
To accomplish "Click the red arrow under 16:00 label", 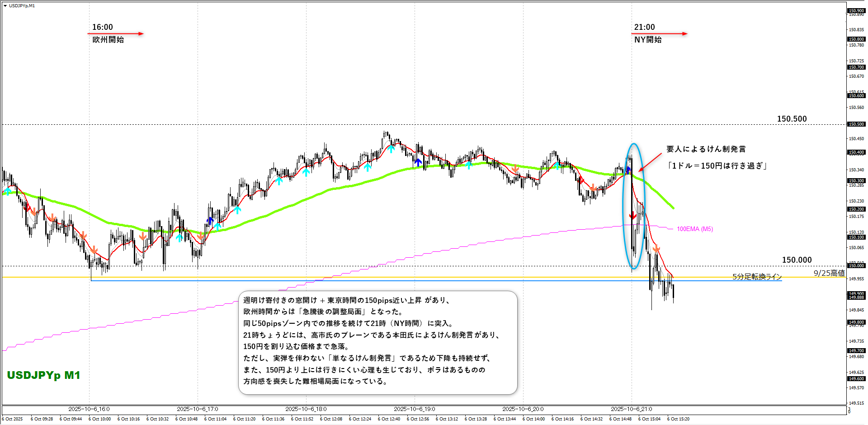I will click(116, 33).
